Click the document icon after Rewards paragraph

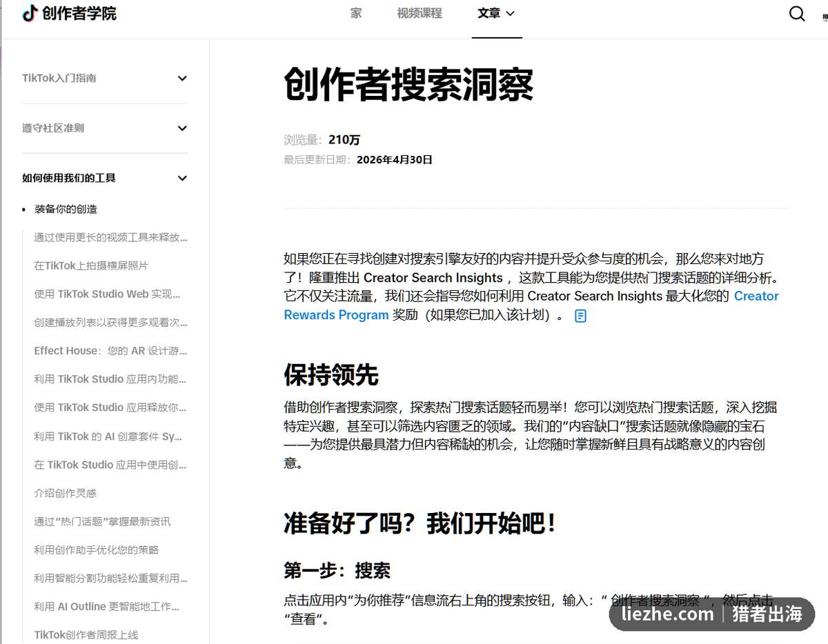581,316
